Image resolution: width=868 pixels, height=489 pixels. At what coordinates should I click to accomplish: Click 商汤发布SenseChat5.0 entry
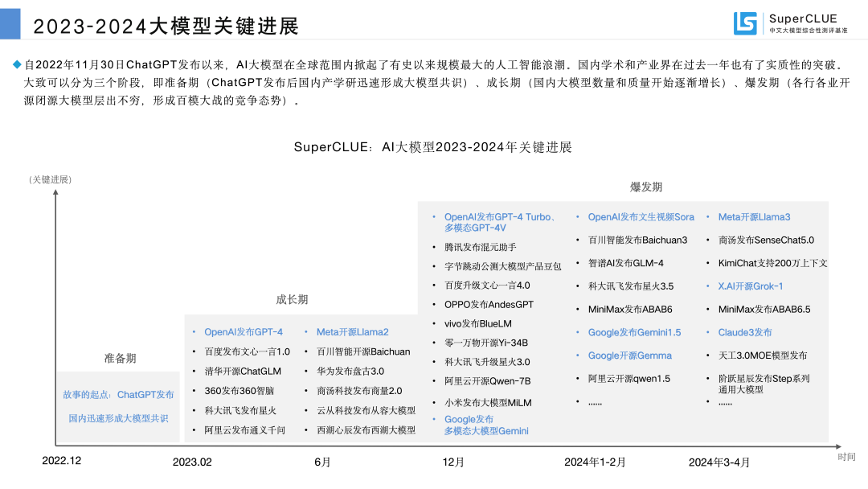pyautogui.click(x=766, y=240)
